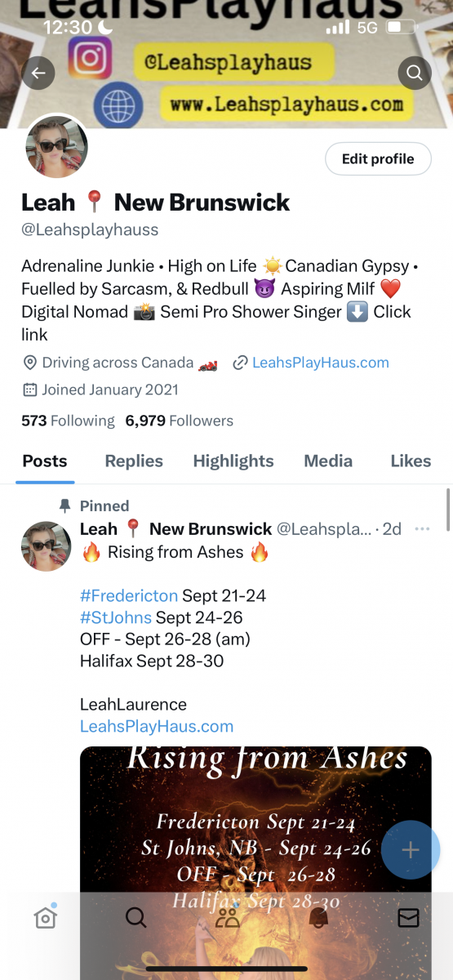View the 6,979 Followers list
The height and width of the screenshot is (980, 453).
coord(180,421)
